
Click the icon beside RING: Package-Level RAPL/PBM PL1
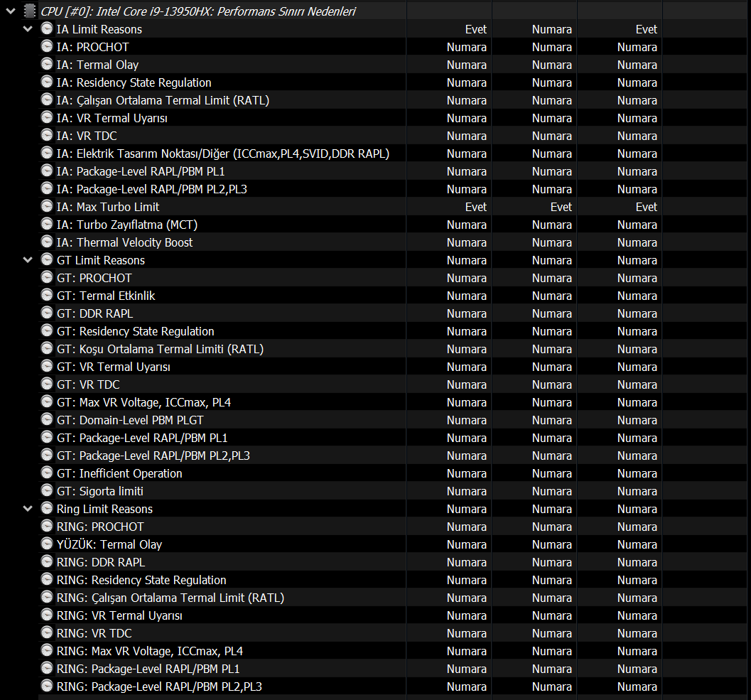46,668
